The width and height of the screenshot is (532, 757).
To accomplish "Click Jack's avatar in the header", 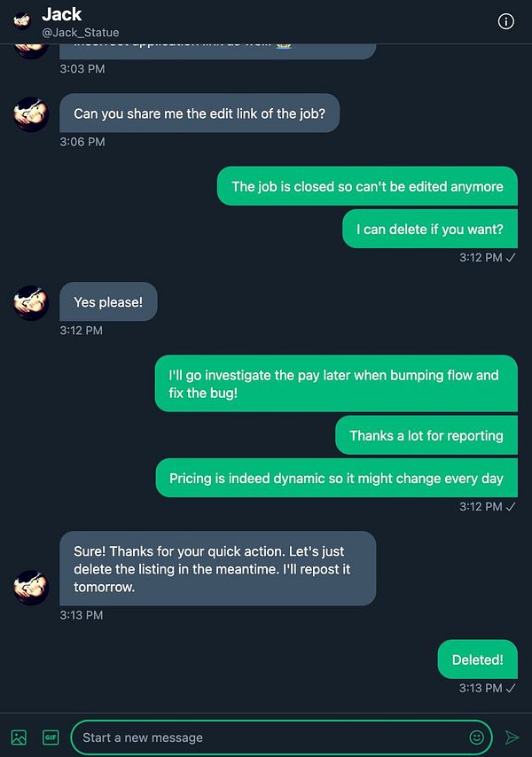I will pyautogui.click(x=22, y=20).
